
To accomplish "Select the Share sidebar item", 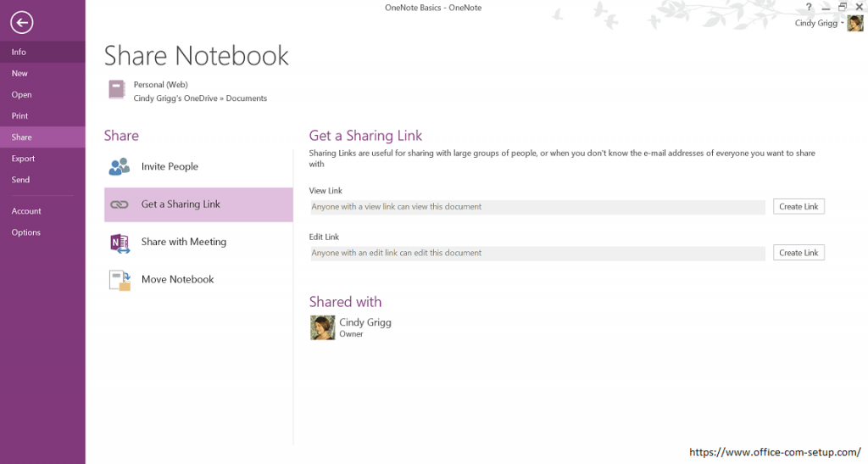I will click(x=42, y=137).
